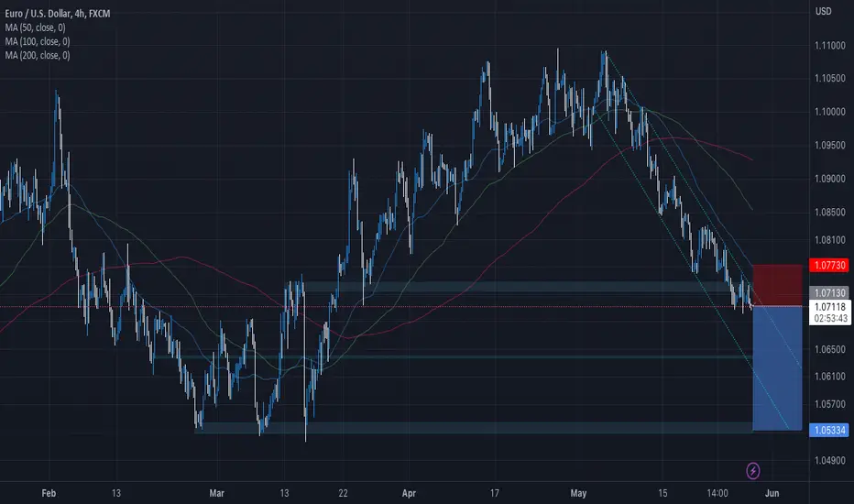Click the gray 1.07130 entry price label

tap(829, 292)
